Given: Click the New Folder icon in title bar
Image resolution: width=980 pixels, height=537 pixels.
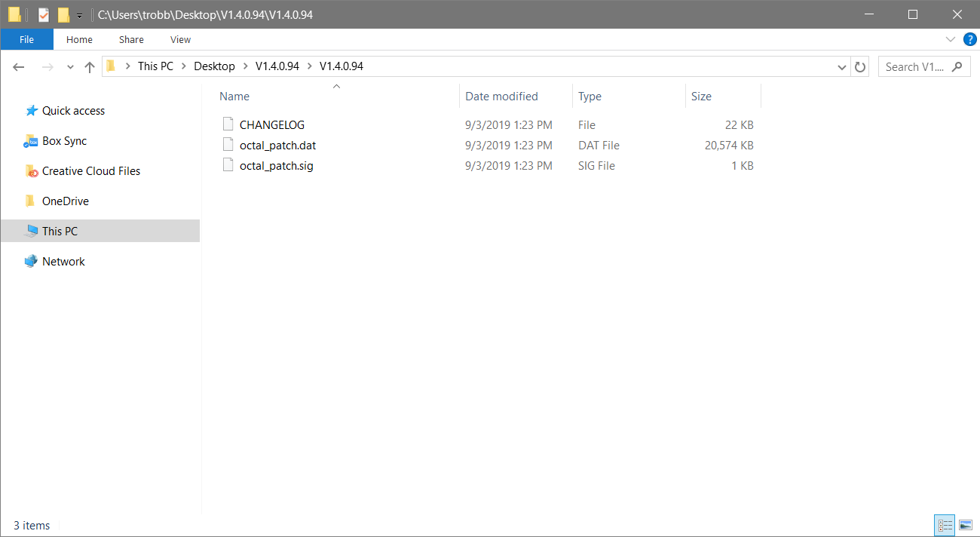Looking at the screenshot, I should click(x=63, y=14).
